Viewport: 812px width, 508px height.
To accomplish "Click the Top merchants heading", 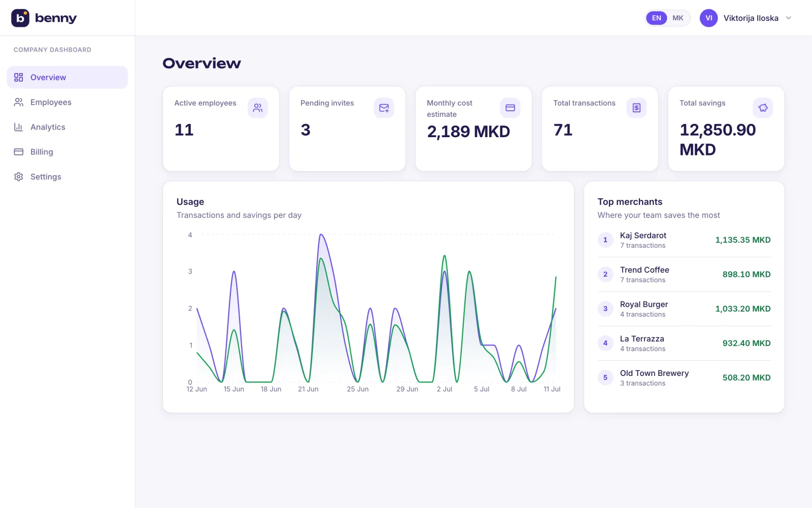I will (x=630, y=202).
